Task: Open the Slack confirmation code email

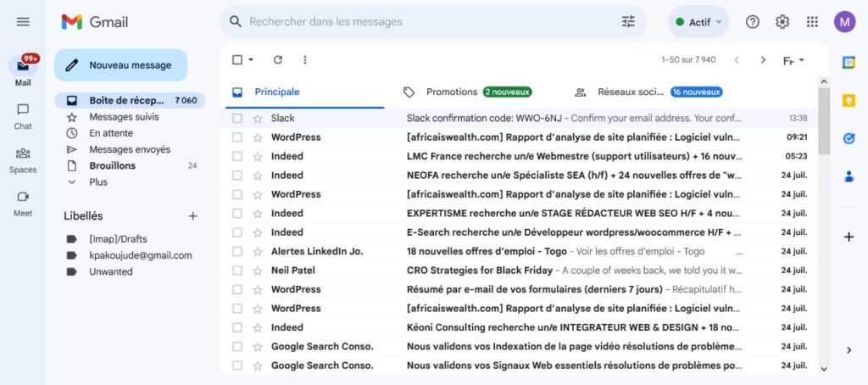Action: (518, 118)
